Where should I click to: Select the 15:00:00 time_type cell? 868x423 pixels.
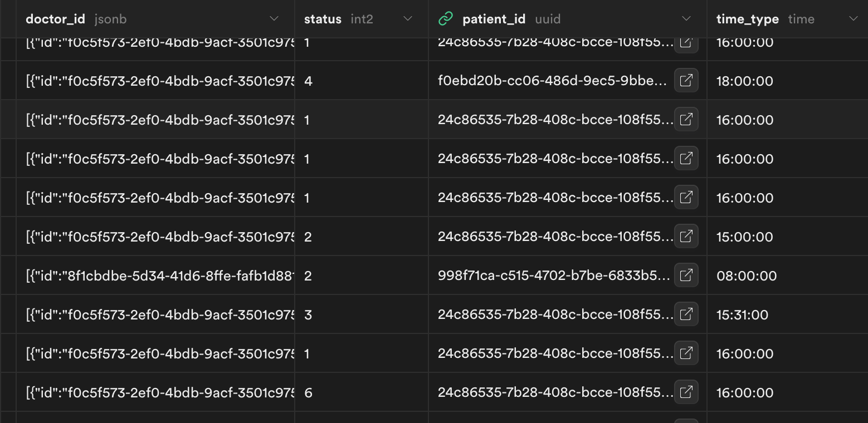click(745, 237)
